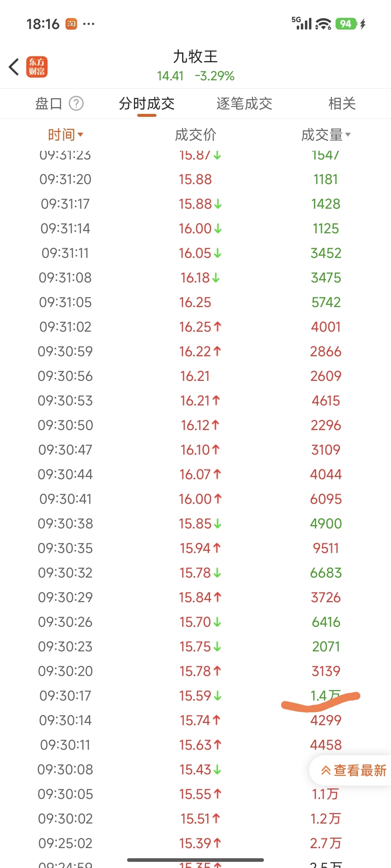Switch to the 逐笔成交 tab
Viewport: 391px width, 868px height.
[x=244, y=103]
